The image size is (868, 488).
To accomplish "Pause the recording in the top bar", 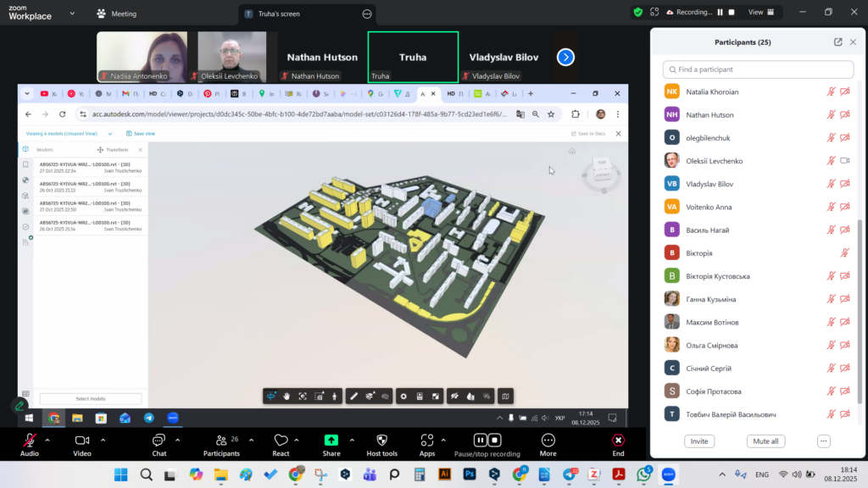I will pos(721,13).
